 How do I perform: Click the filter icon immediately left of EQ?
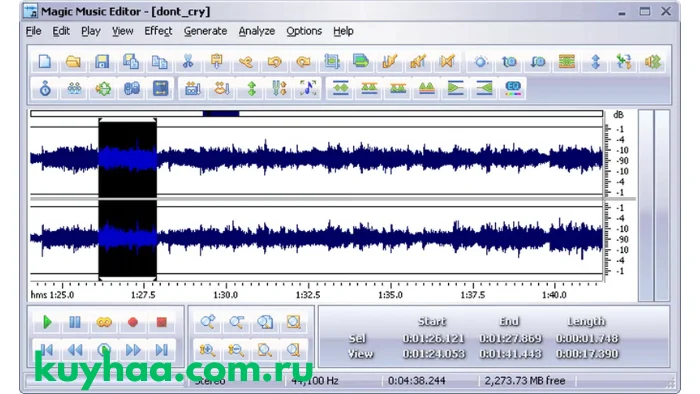click(484, 88)
